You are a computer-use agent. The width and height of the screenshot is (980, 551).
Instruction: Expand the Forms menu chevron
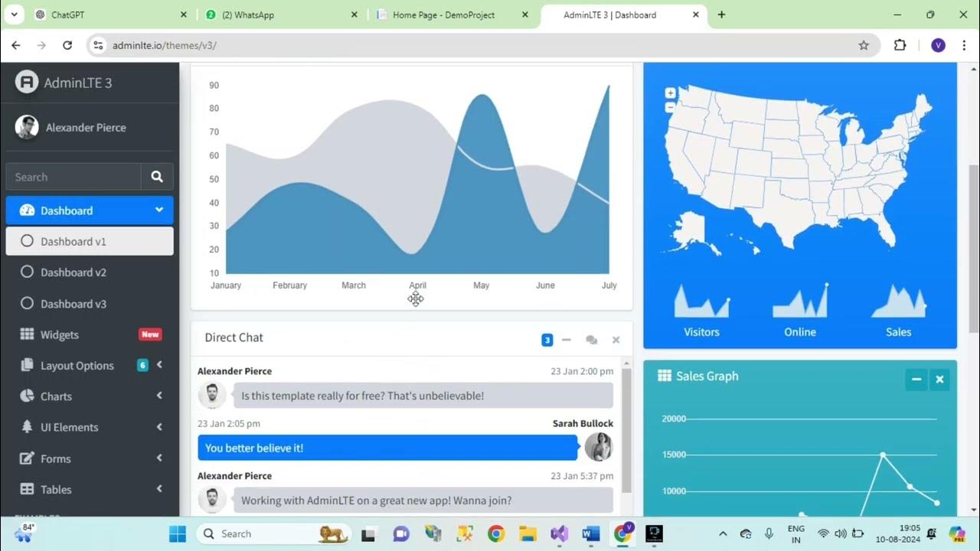[x=159, y=458]
